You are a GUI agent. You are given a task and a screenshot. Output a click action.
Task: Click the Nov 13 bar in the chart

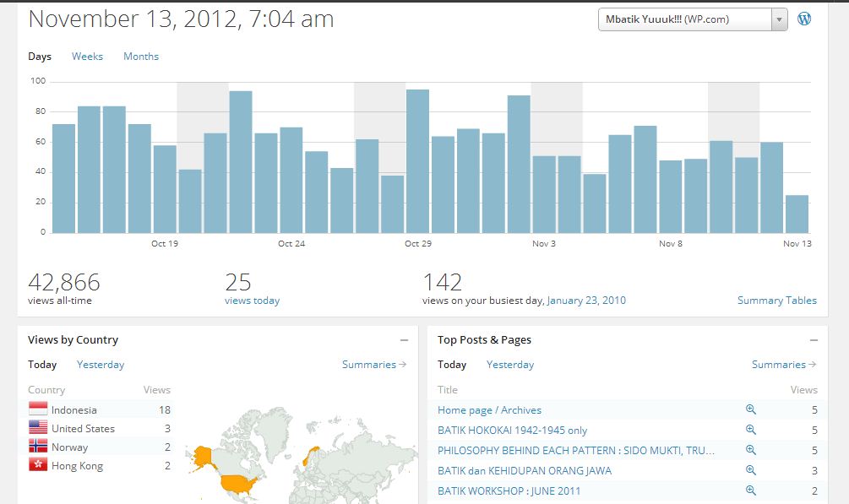coord(797,214)
